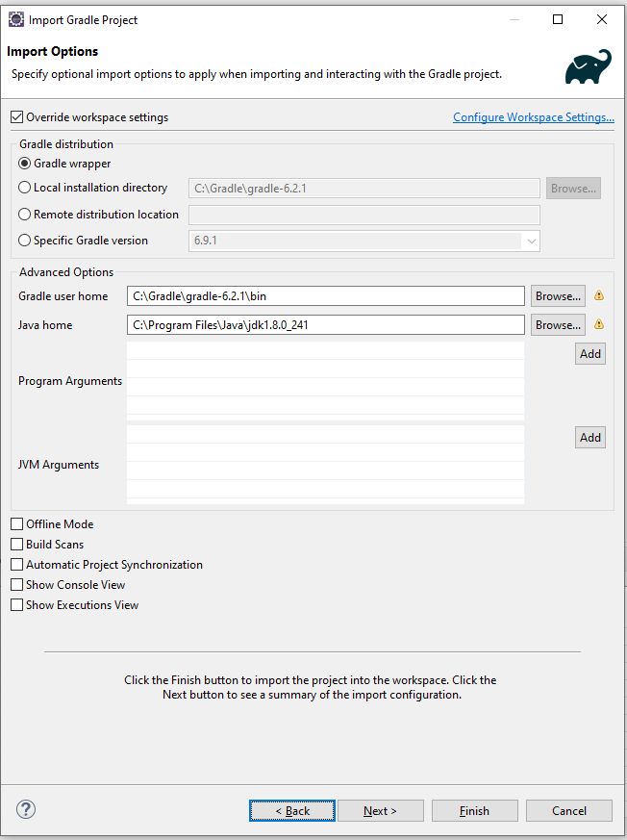The width and height of the screenshot is (627, 840).
Task: Click inside the Program Arguments list
Action: pos(326,381)
